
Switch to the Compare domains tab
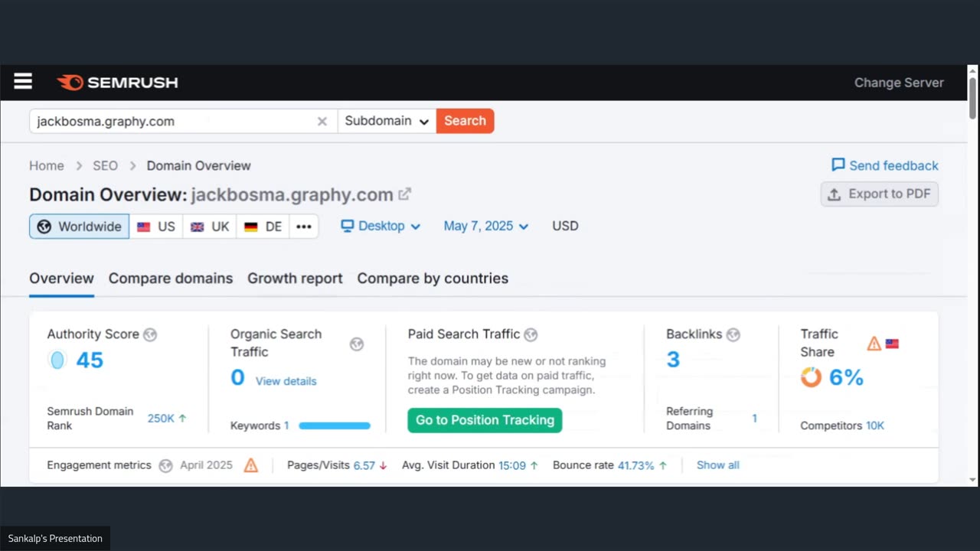pyautogui.click(x=171, y=279)
